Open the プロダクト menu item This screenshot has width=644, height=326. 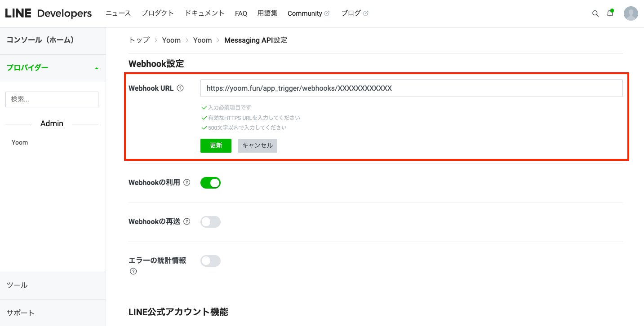[158, 13]
